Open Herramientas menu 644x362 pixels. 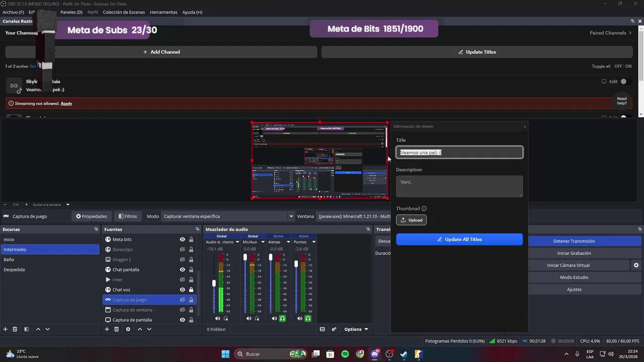tap(164, 12)
